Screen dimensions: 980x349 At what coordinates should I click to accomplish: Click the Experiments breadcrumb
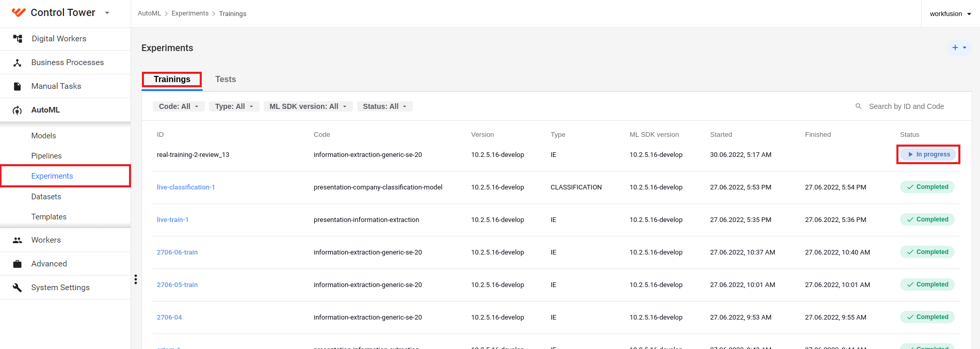coord(190,13)
